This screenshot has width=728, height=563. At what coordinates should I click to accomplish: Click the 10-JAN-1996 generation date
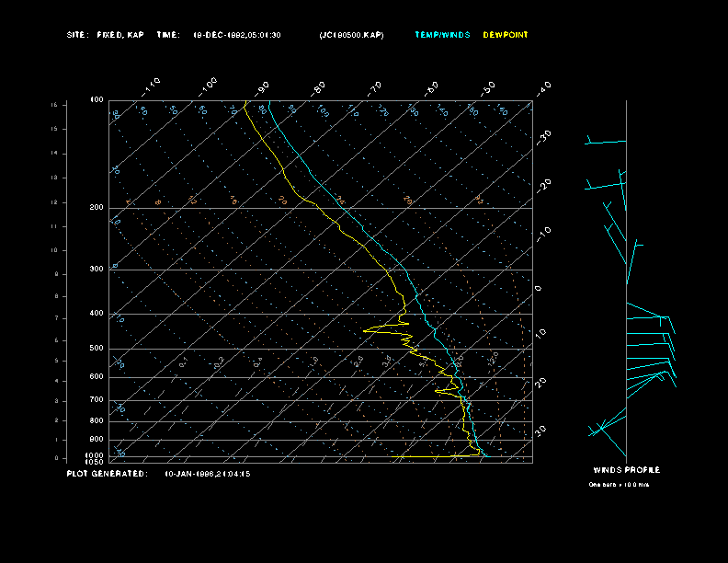(x=207, y=474)
